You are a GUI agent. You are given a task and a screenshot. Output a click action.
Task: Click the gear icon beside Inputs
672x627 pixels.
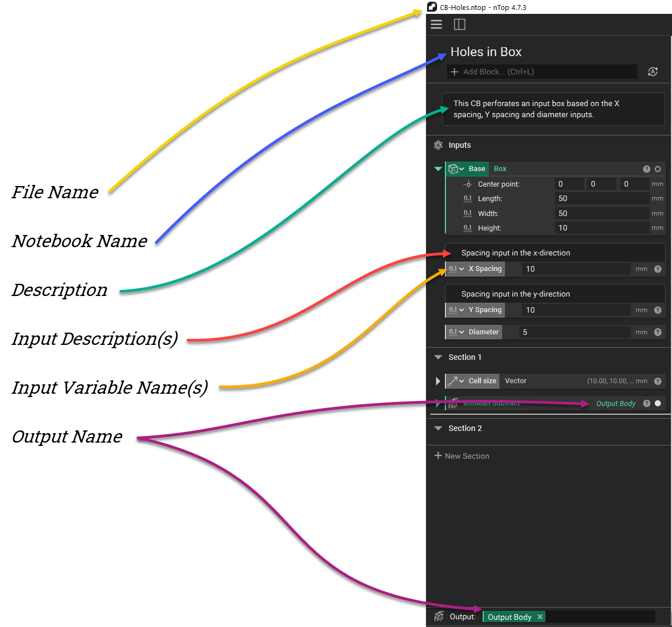pyautogui.click(x=438, y=145)
